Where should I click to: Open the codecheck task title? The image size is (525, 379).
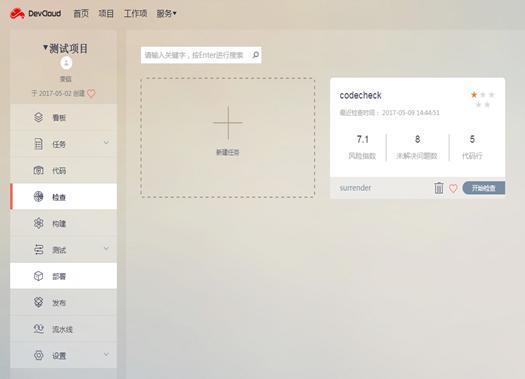(360, 95)
